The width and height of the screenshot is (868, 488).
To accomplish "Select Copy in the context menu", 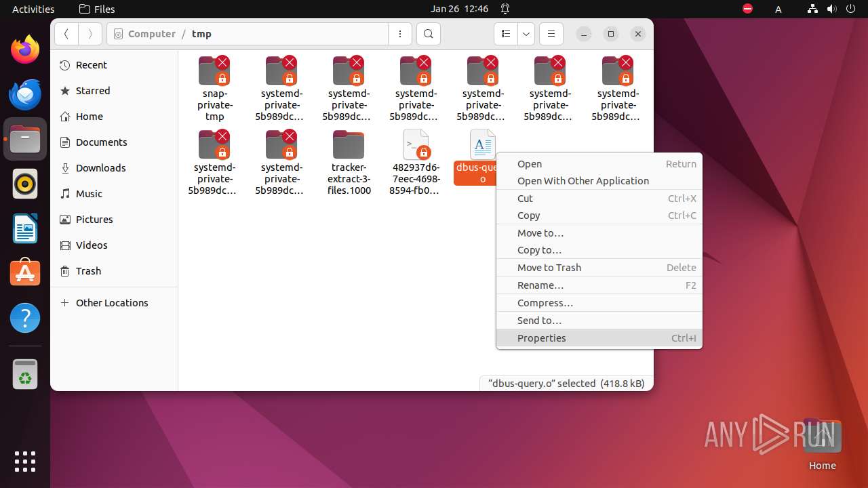I will coord(599,216).
